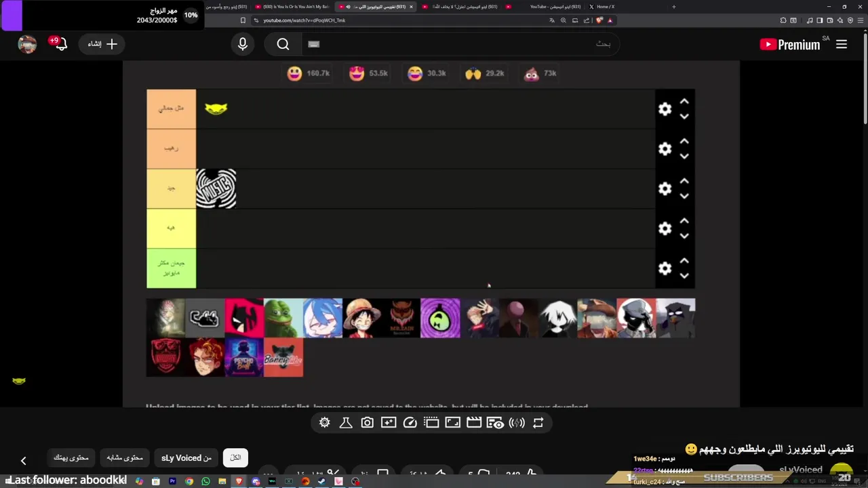Pick the purple spiral green face avatar

(x=440, y=318)
